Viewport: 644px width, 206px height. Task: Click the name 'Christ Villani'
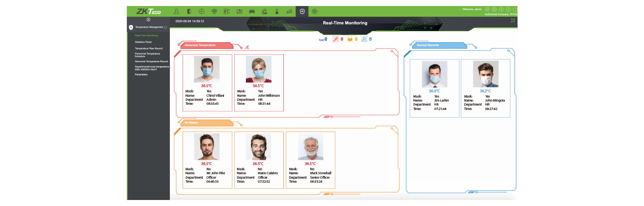[215, 96]
